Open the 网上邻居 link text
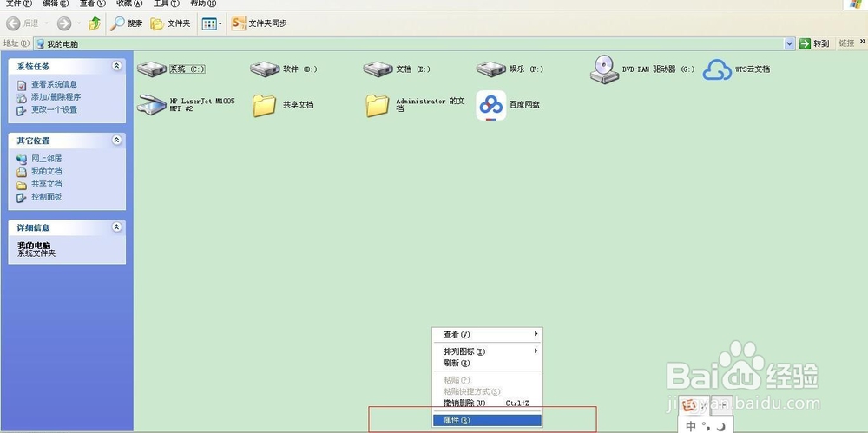868x433 pixels. [x=47, y=159]
